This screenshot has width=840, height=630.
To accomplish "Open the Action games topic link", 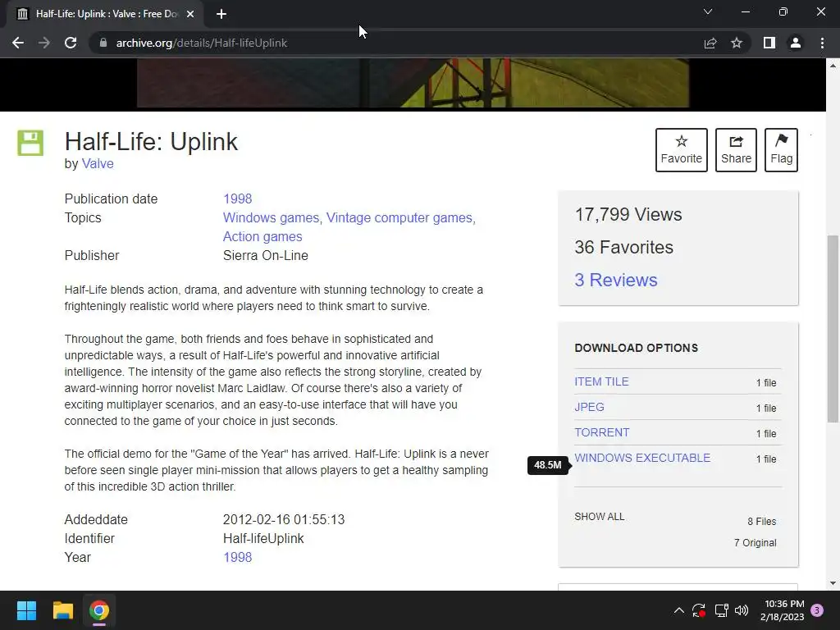I will point(262,236).
